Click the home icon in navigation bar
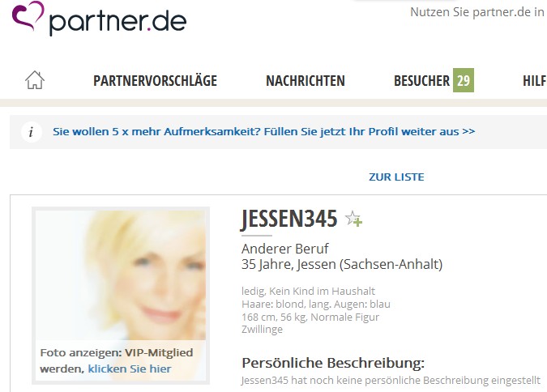Viewport: 547px width, 392px height. (x=35, y=80)
